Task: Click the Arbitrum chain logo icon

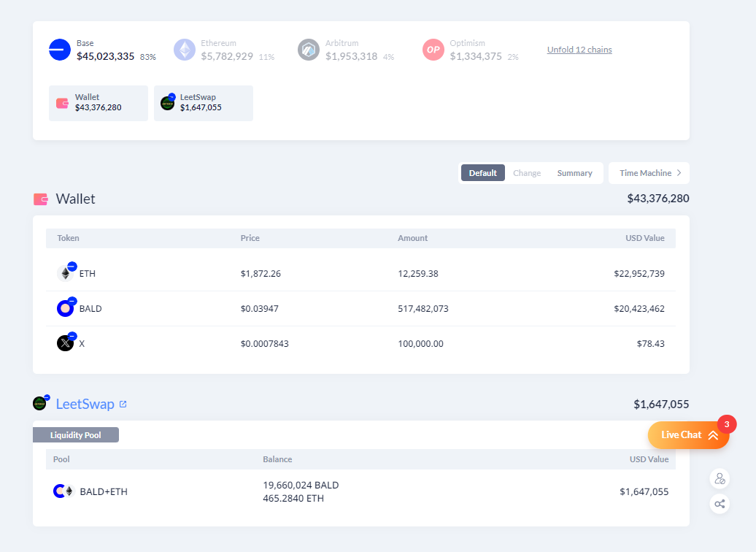Action: tap(309, 50)
